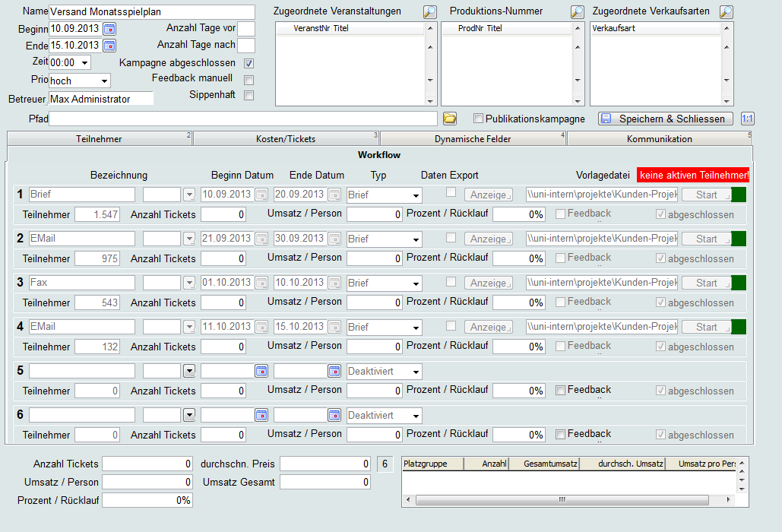Click Start button in workflow row 1

[706, 195]
